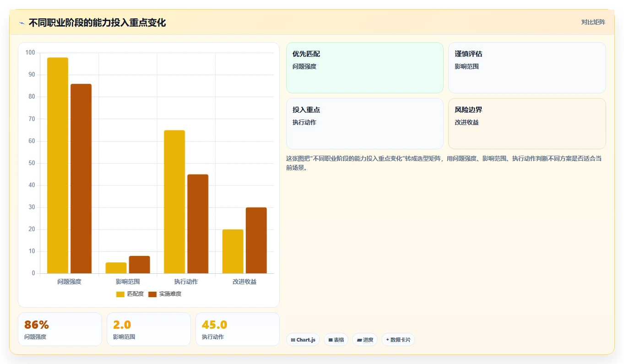This screenshot has width=624, height=364.
Task: Click the page title 不同职业阶段的能力投入重点变化
Action: tap(97, 23)
